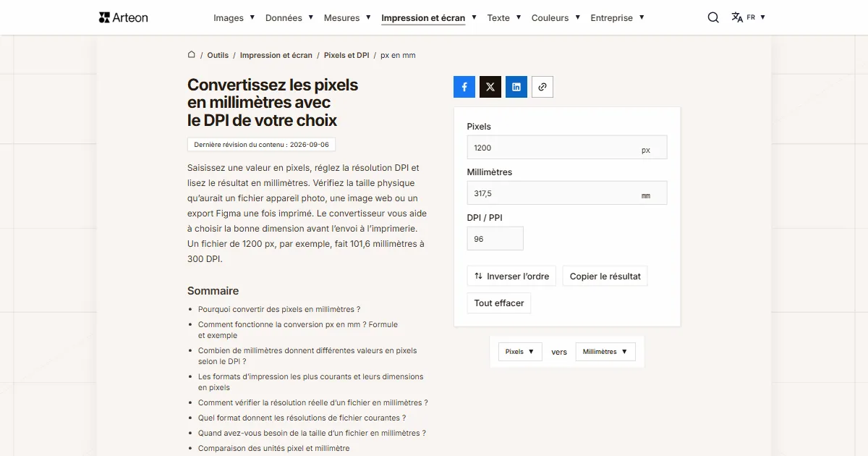Click the Outils breadcrumb link
868x456 pixels.
coord(218,55)
